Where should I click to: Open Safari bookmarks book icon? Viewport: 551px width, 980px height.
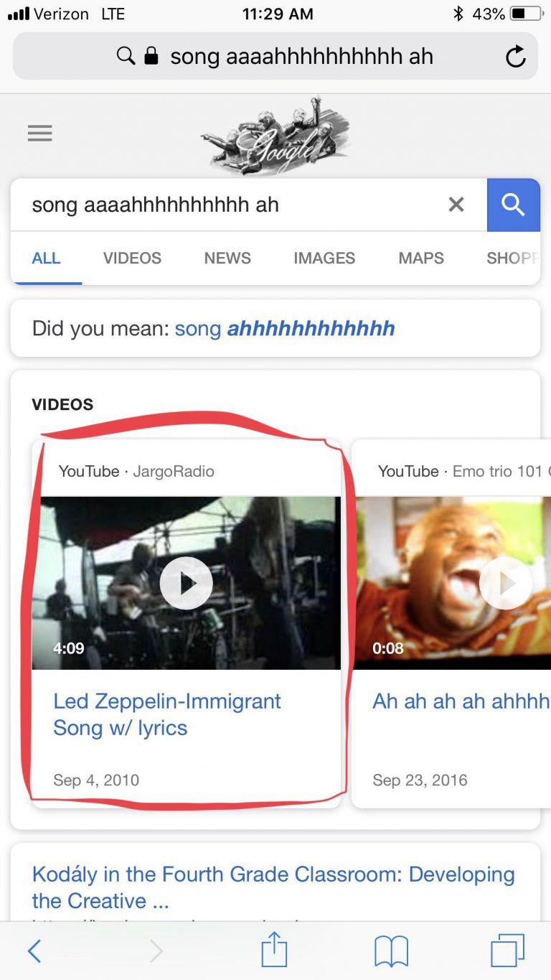(x=391, y=951)
